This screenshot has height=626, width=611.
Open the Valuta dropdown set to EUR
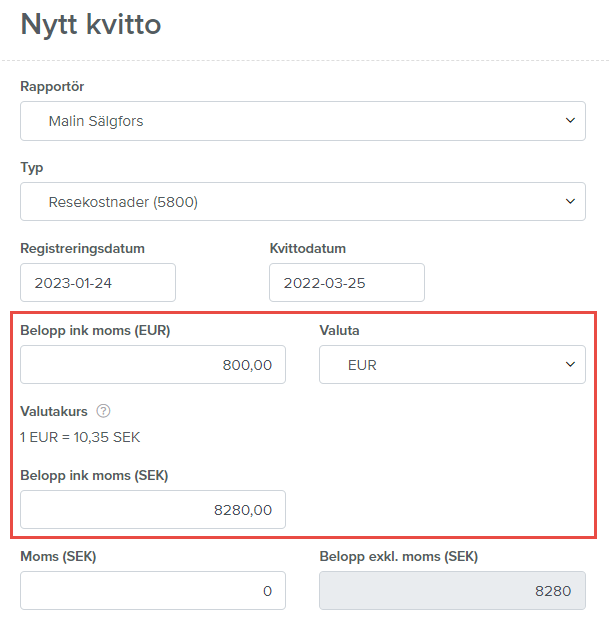pos(452,365)
